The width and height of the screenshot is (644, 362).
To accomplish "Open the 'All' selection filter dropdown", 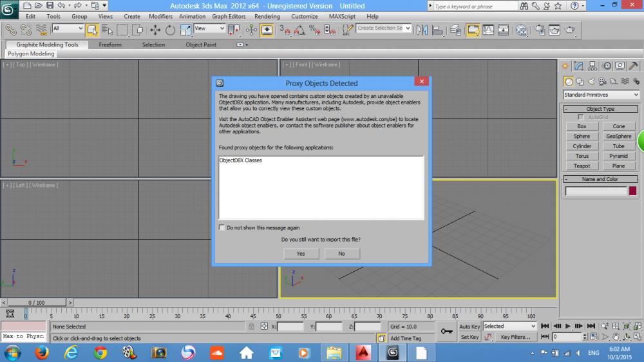I will [x=68, y=29].
